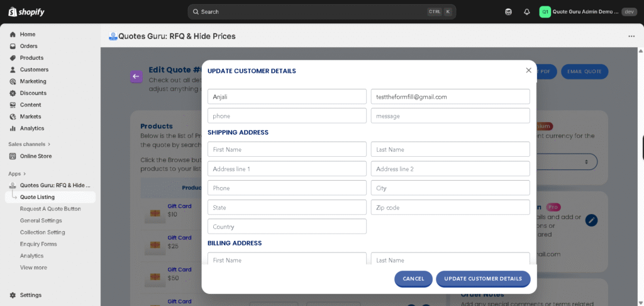This screenshot has height=306, width=644.
Task: Open the notifications bell icon
Action: coord(527,12)
